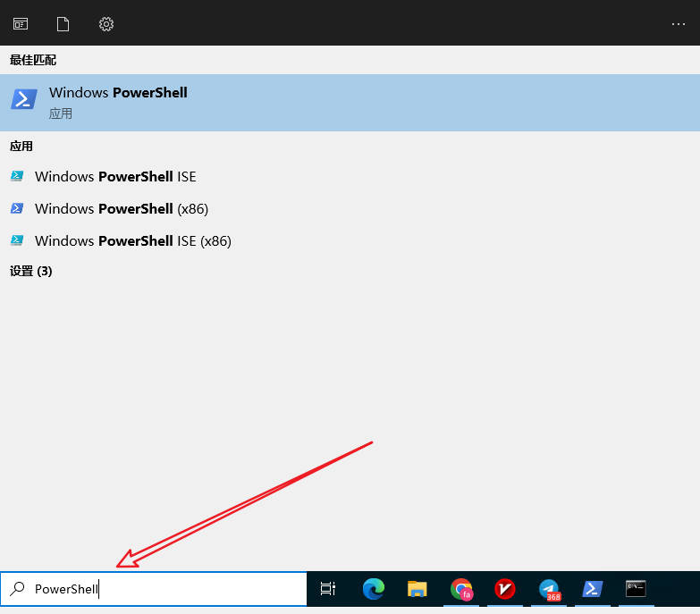The height and width of the screenshot is (614, 700).
Task: Expand the 设置 (3) results group
Action: click(x=31, y=271)
